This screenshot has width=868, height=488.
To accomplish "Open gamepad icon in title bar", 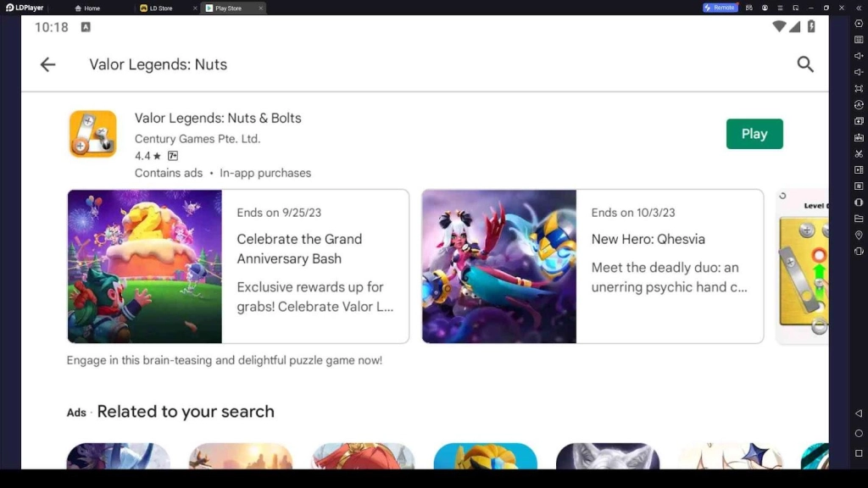I will pyautogui.click(x=749, y=8).
